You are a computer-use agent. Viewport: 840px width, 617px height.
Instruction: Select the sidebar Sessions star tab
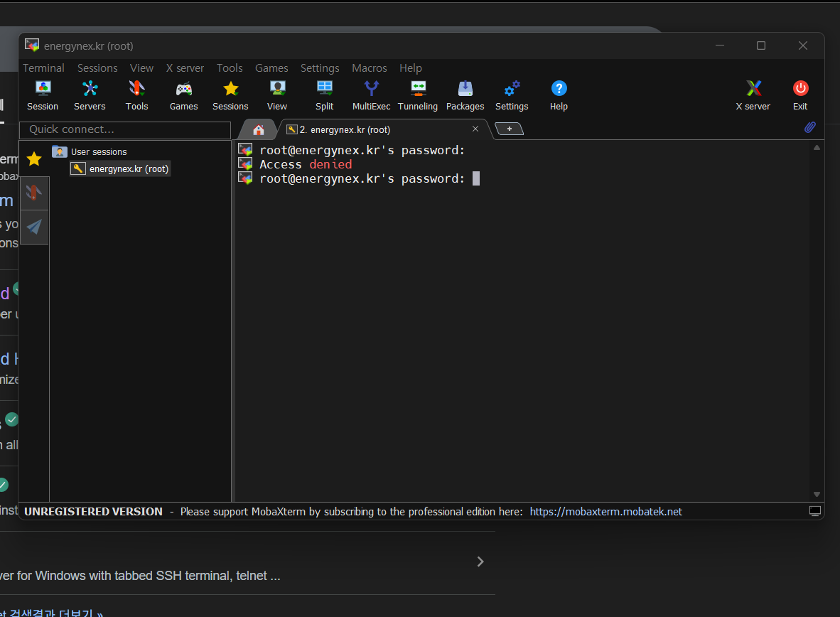pos(34,159)
